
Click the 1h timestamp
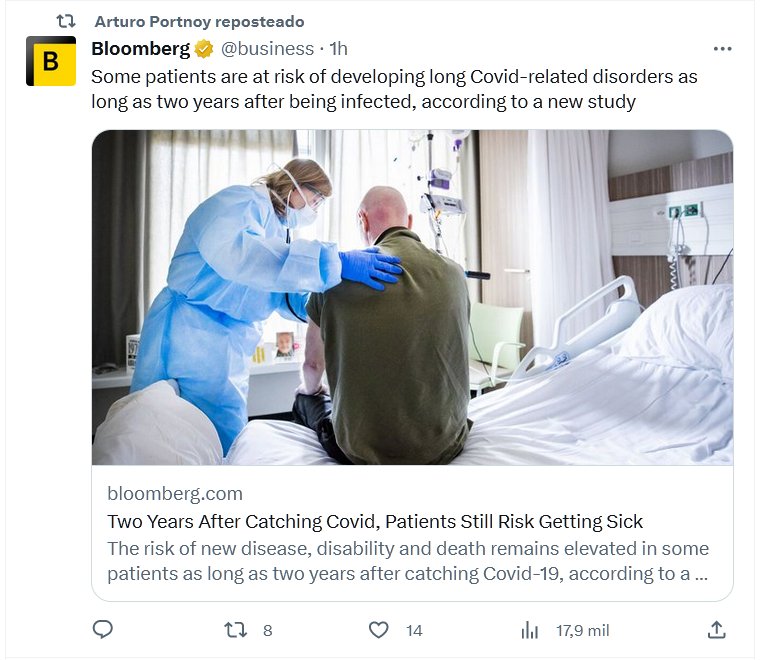[338, 48]
